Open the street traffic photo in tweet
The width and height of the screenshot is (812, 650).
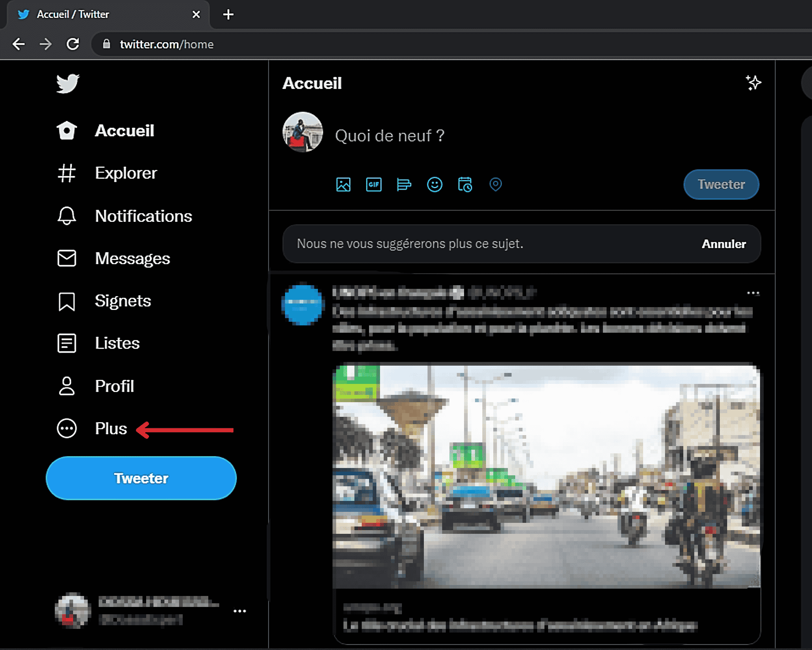(546, 476)
